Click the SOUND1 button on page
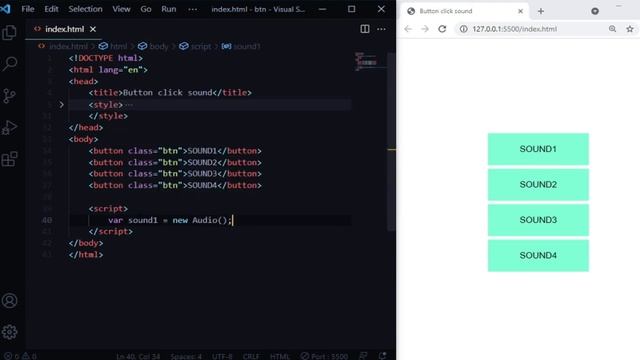Viewport: 640px width, 360px height. tap(538, 149)
